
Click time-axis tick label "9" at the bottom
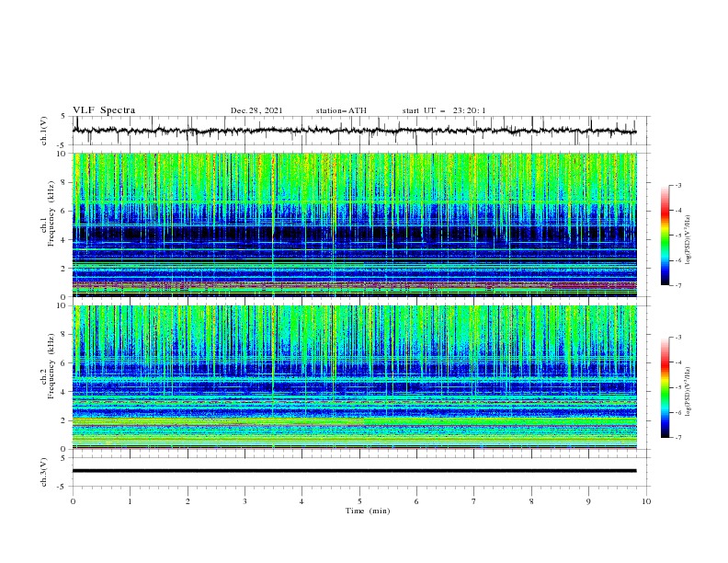pos(588,501)
